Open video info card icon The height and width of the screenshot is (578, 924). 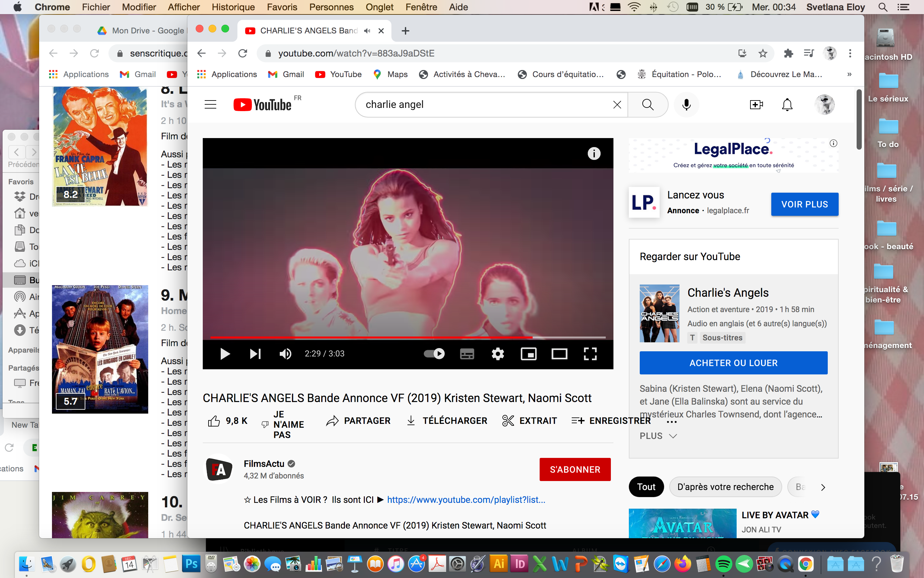pyautogui.click(x=594, y=154)
